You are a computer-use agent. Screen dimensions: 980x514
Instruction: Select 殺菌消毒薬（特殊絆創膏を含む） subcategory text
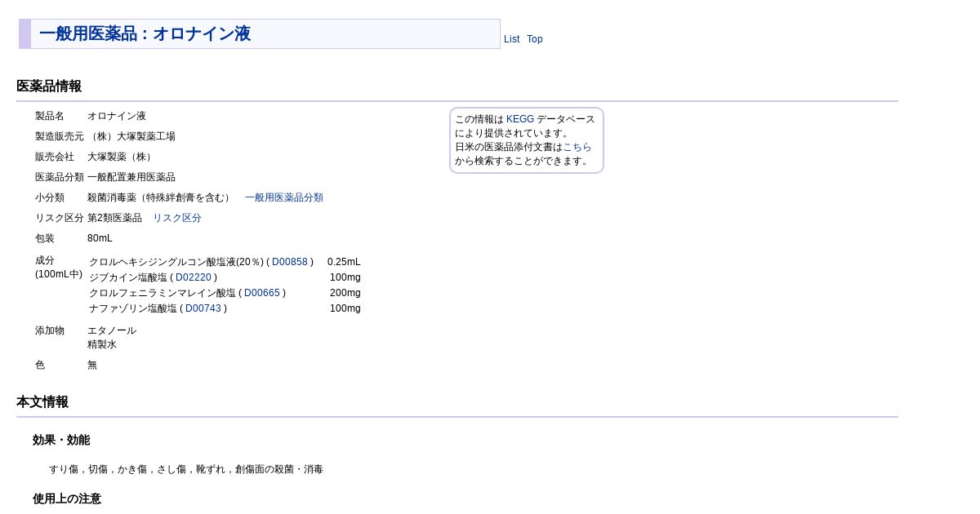point(161,197)
